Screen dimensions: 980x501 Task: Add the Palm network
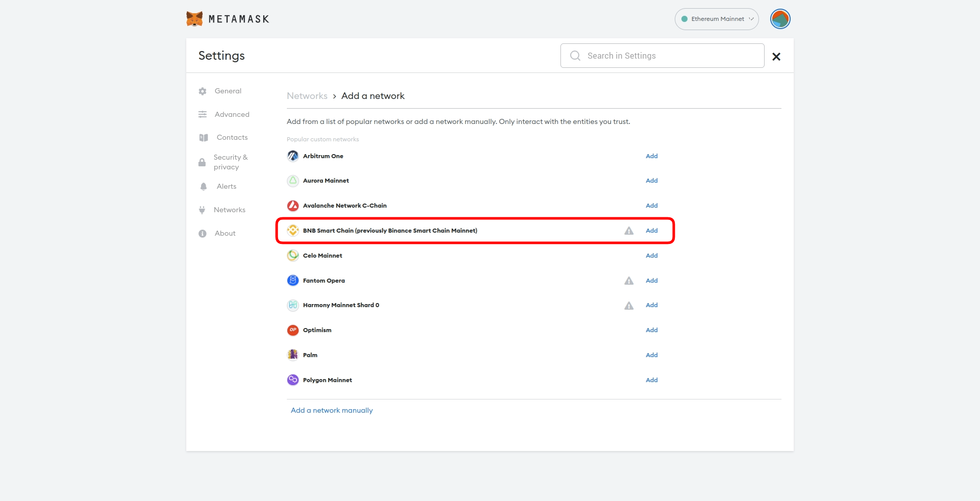[651, 355]
